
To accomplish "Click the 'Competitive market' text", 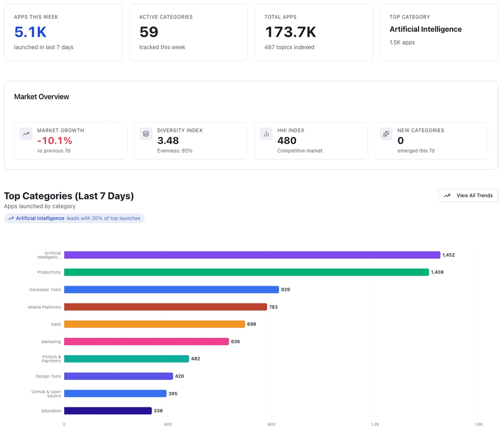I will (x=300, y=151).
